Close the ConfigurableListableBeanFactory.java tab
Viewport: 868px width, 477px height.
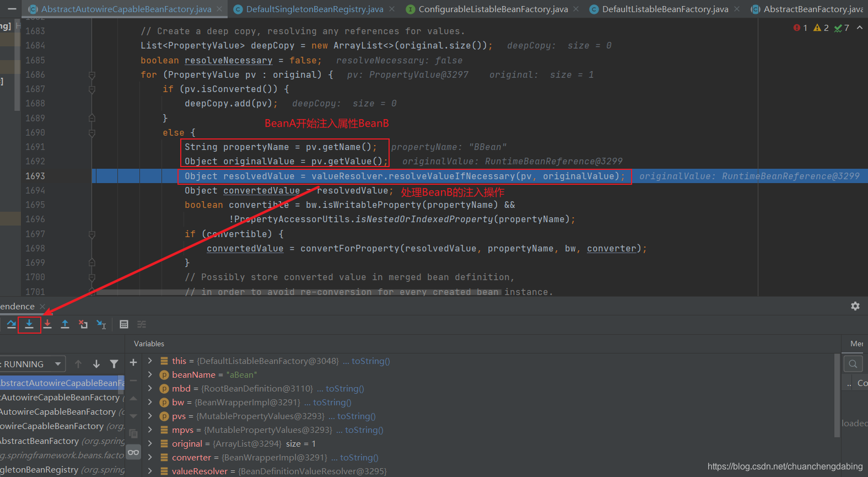576,9
